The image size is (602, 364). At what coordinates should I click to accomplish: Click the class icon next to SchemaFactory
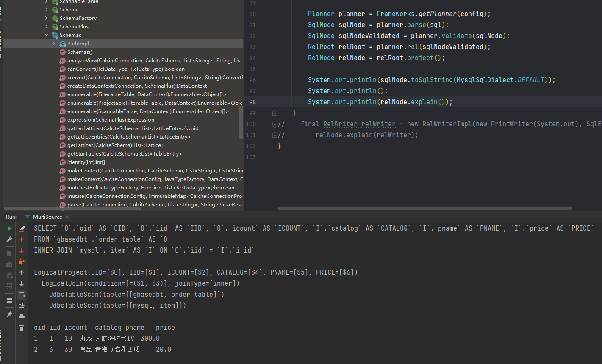click(x=55, y=18)
